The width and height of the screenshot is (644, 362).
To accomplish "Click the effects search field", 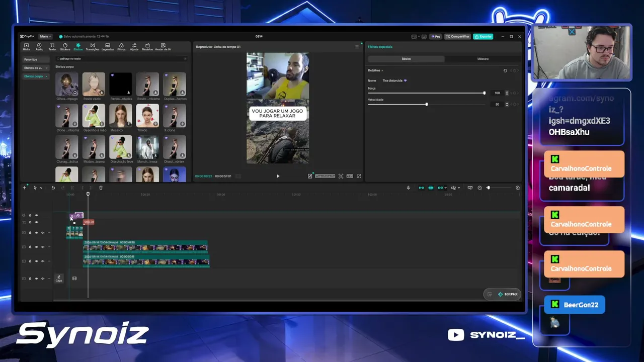I will [121, 59].
